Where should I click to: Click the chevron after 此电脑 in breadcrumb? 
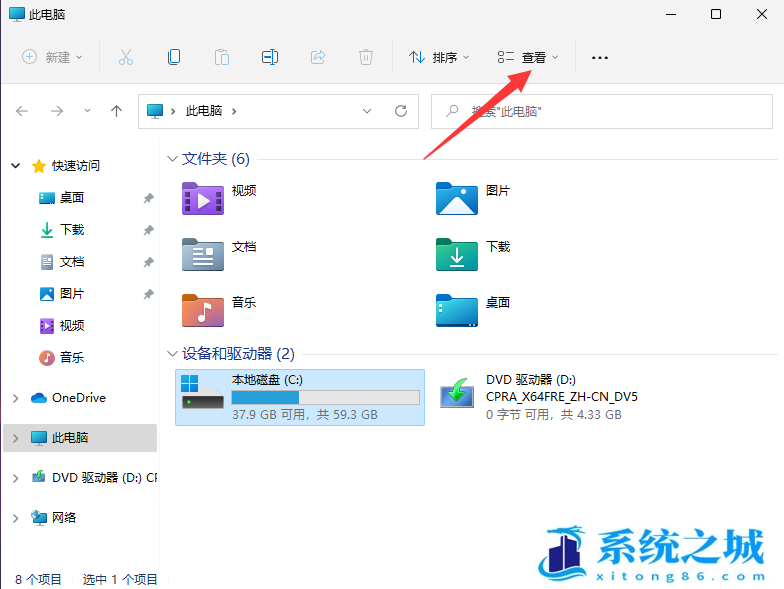click(234, 111)
